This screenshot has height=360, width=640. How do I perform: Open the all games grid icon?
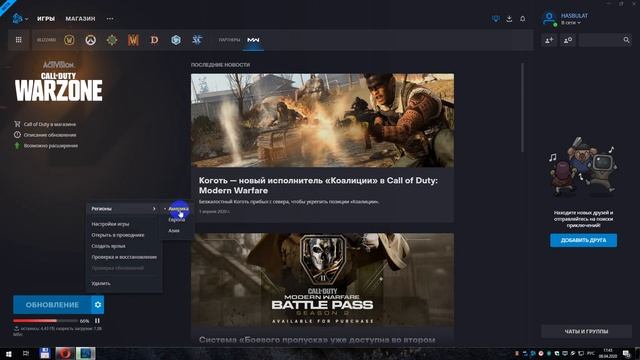(x=18, y=40)
